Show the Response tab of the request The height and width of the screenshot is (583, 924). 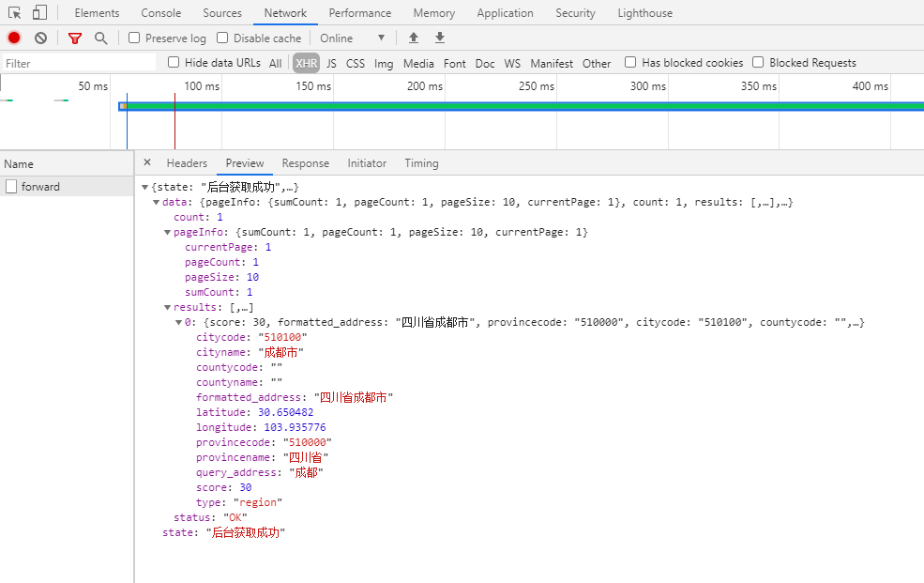[x=305, y=163]
